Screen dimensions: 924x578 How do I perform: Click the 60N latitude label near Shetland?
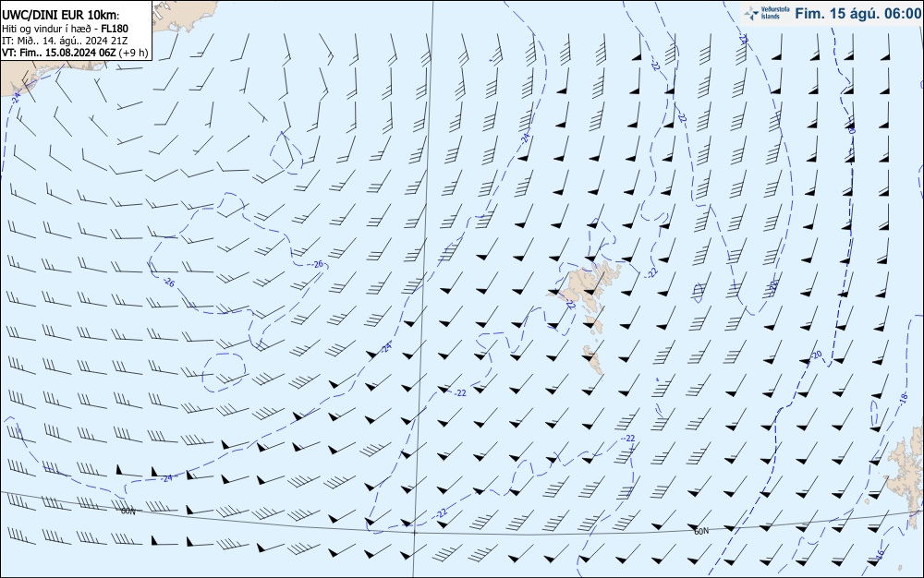tap(701, 532)
